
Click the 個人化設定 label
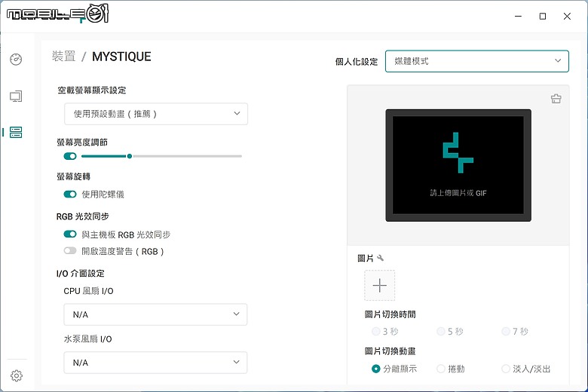click(x=357, y=62)
